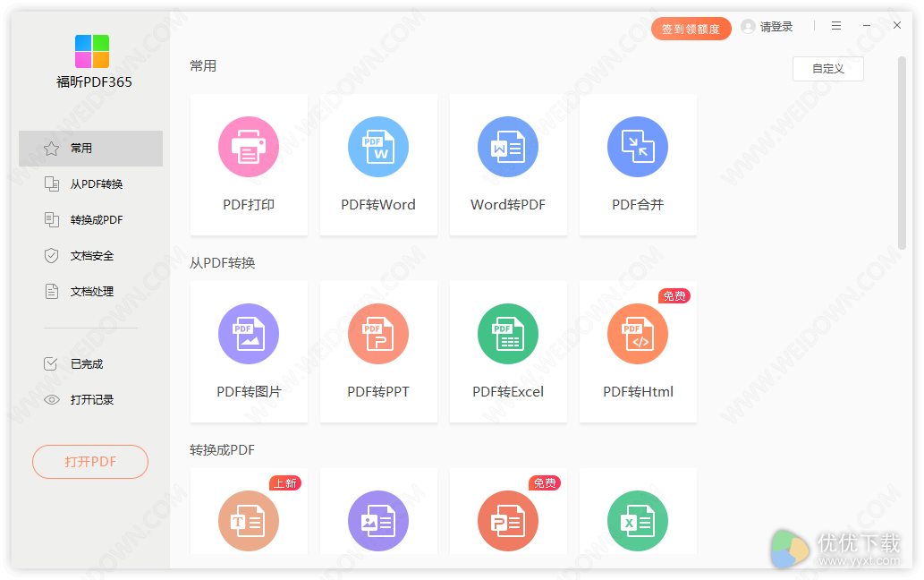The image size is (924, 580).
Task: Click the eye icon beside 打开记录
Action: 52,399
